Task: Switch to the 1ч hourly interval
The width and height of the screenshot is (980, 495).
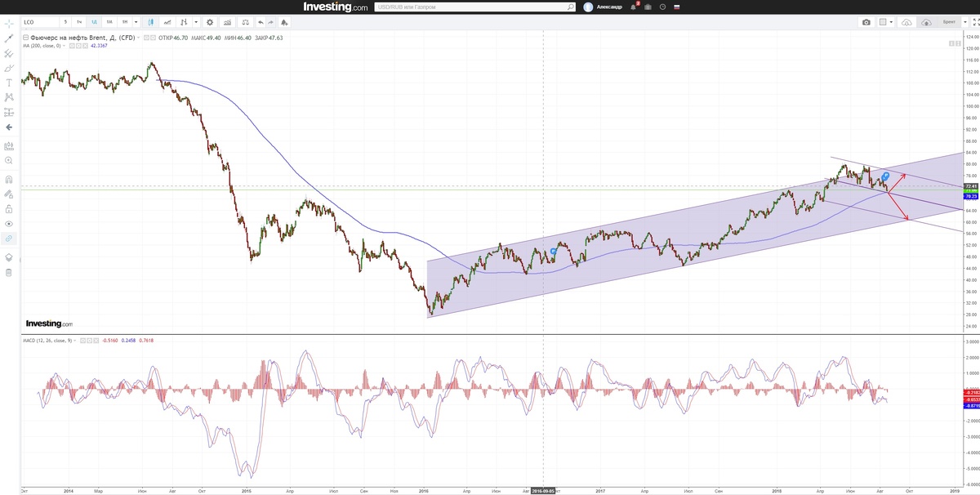Action: tap(79, 22)
